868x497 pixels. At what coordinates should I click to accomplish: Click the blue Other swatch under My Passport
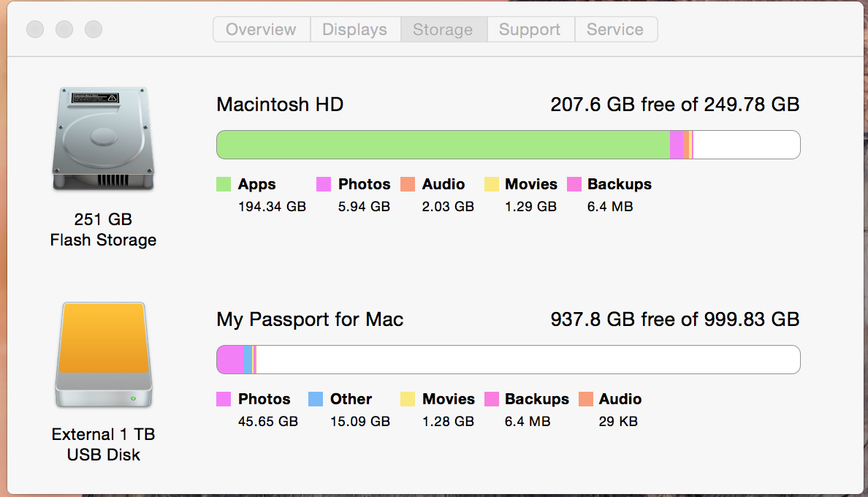[x=316, y=399]
